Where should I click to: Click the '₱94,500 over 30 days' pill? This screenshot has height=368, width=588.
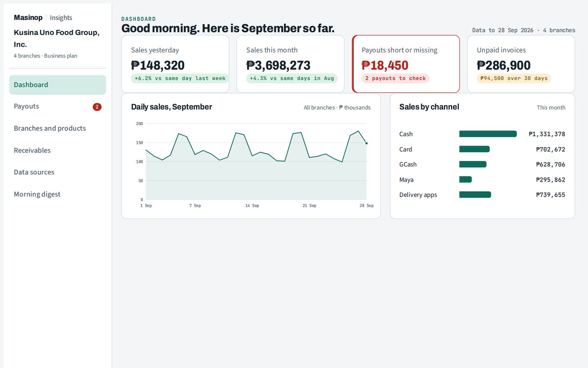point(514,79)
